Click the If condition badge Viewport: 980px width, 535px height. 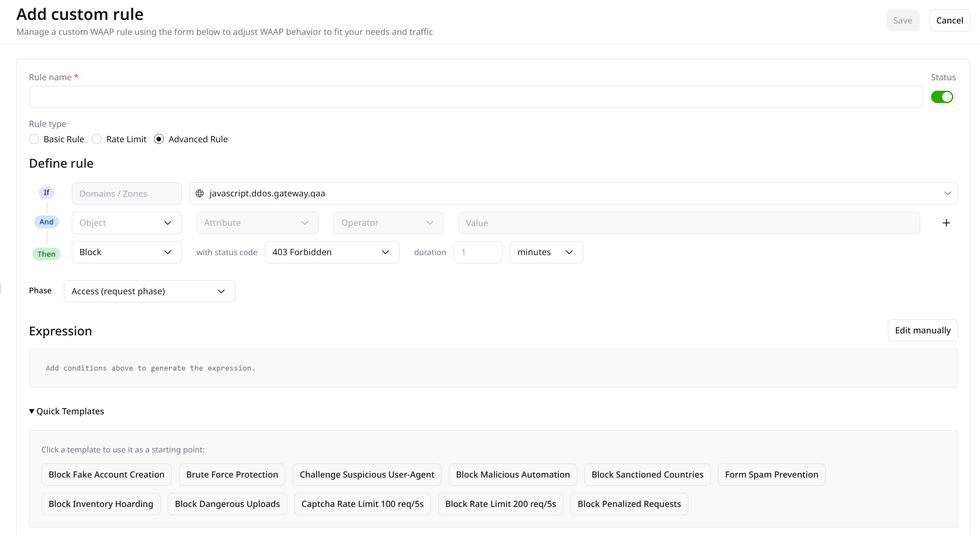pyautogui.click(x=46, y=192)
